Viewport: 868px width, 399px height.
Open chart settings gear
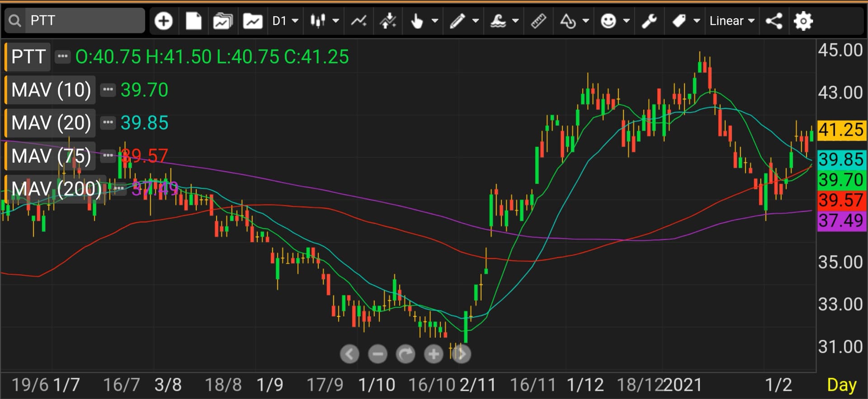point(803,21)
